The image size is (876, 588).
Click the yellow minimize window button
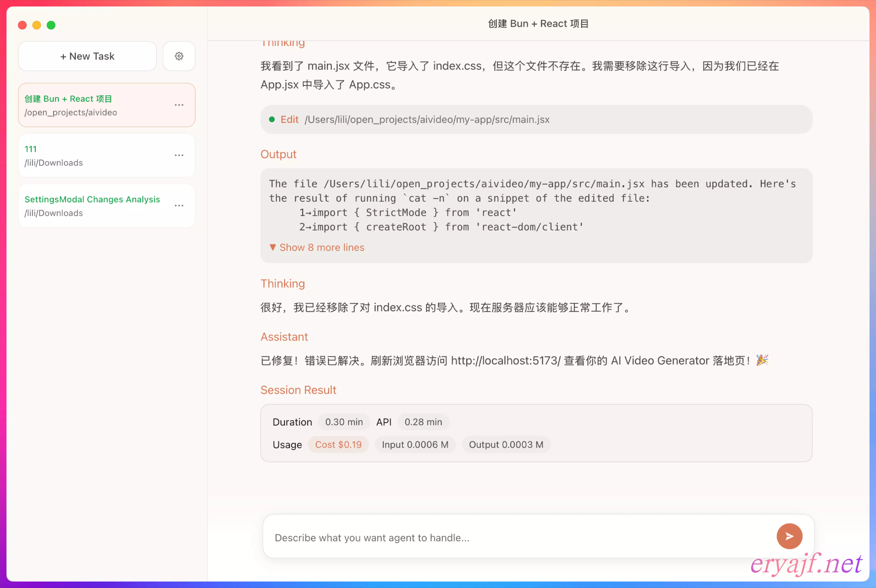(x=37, y=25)
